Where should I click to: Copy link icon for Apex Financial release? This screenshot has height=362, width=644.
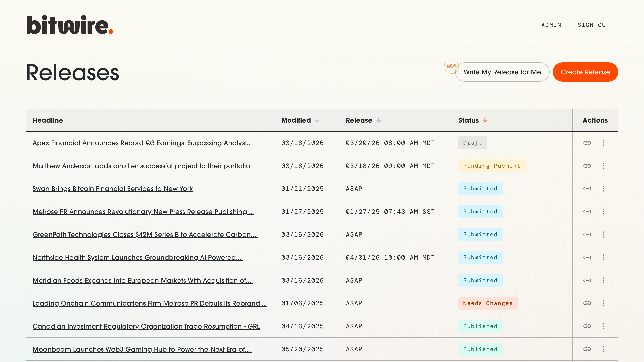[587, 143]
